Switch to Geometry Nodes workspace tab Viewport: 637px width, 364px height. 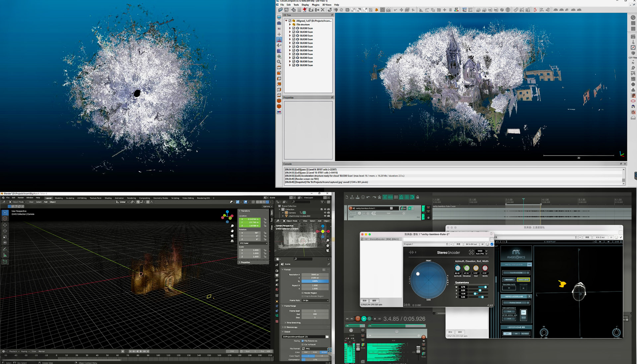tap(161, 198)
